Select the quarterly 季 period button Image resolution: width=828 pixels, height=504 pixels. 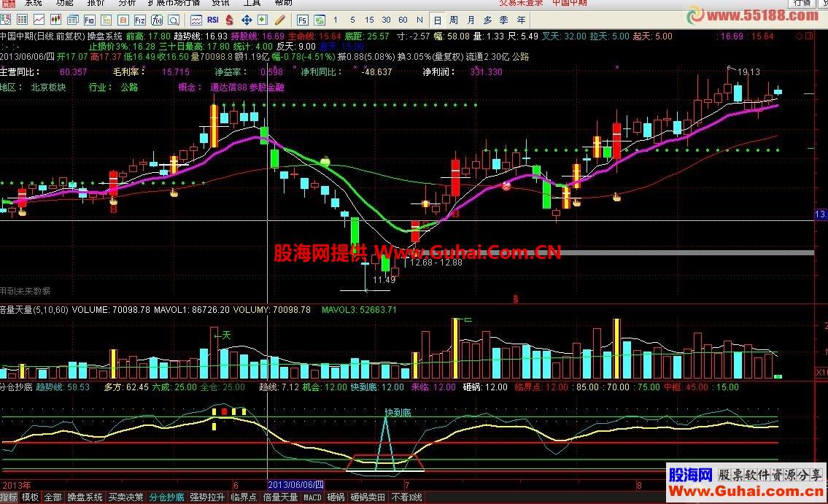pyautogui.click(x=504, y=20)
